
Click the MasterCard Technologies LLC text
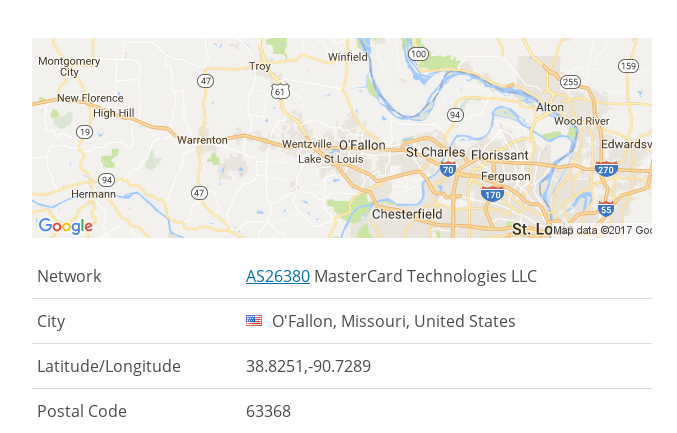point(425,276)
